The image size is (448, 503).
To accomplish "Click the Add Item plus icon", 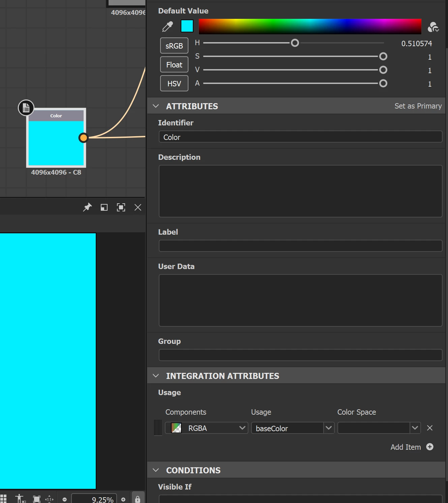I will (x=430, y=447).
